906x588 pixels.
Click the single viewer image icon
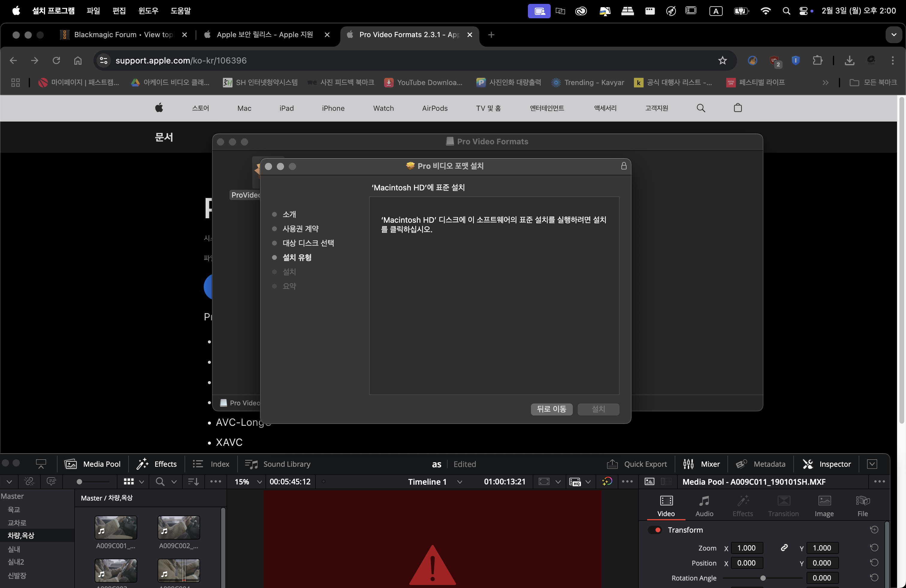pos(650,481)
